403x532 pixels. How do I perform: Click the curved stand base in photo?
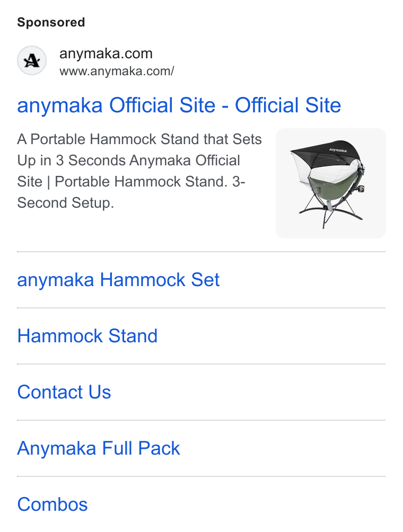point(331,213)
